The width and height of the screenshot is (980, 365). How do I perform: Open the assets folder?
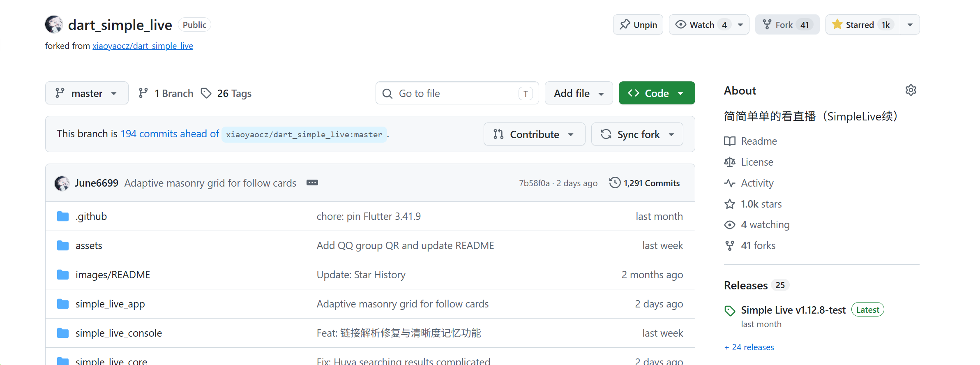pos(89,245)
